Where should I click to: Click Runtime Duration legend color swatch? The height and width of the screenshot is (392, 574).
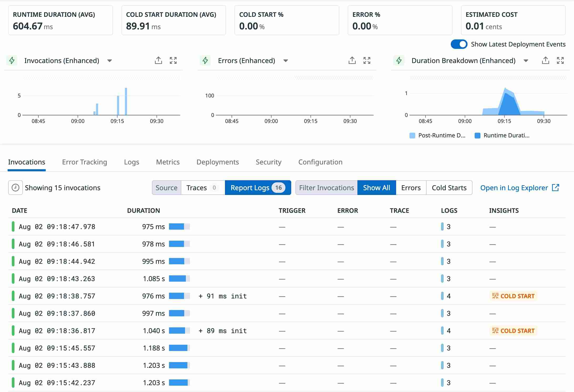(x=477, y=135)
